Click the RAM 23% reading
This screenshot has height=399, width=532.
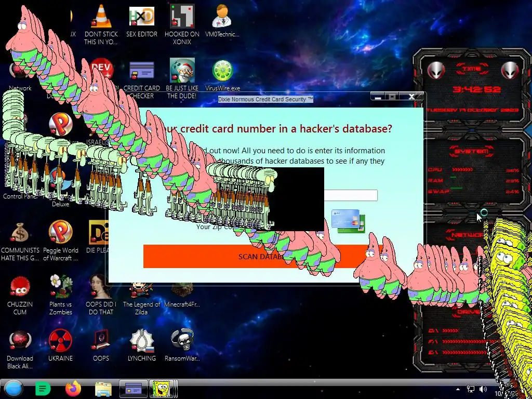512,181
